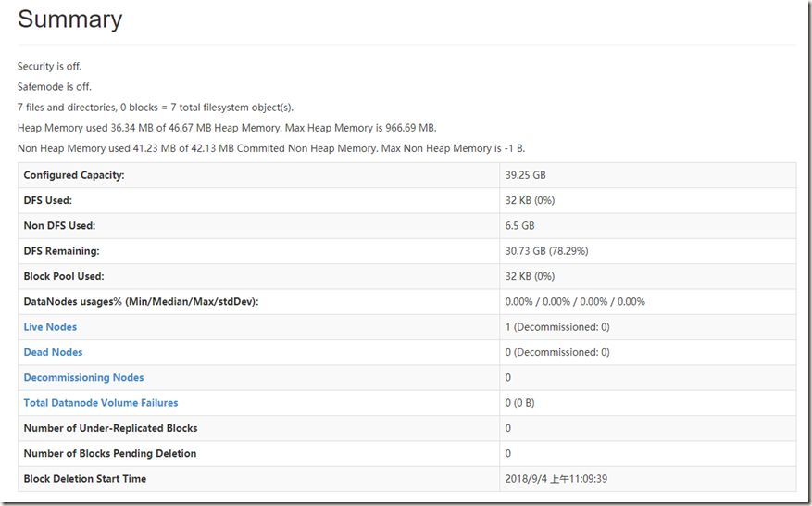Viewport: 812px width, 506px height.
Task: Click the 30.73 GB (78.29%) remaining value
Action: click(546, 251)
